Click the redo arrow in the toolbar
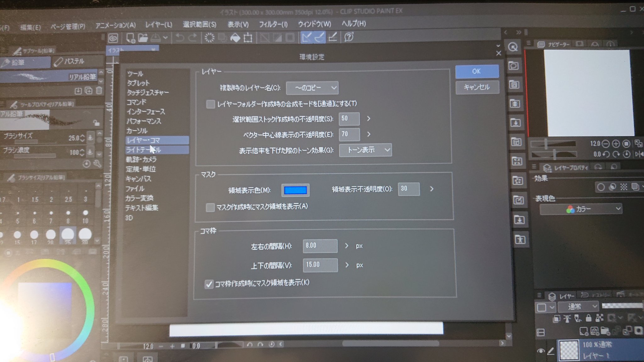This screenshot has height=362, width=644. point(193,38)
